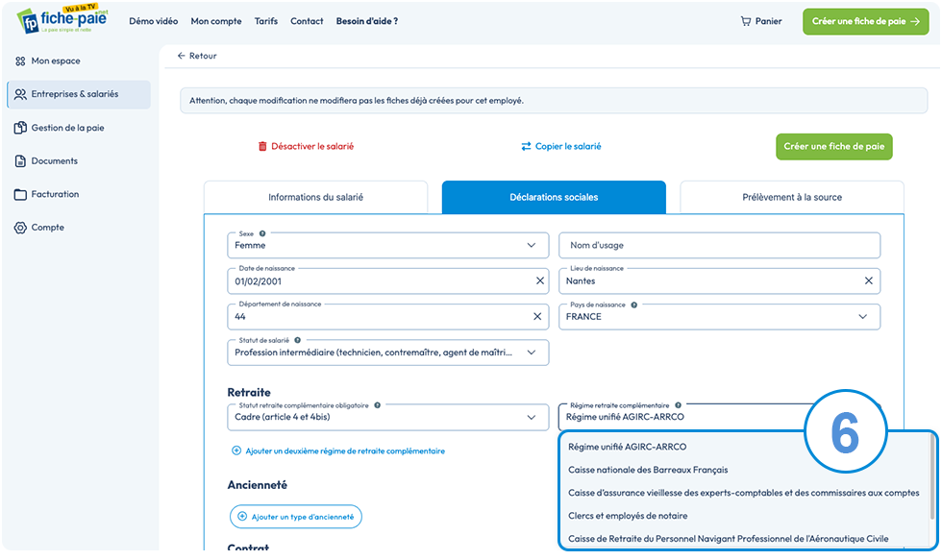Open Statut retraite complémentaire obligatoire dropdown
This screenshot has height=560, width=942.
388,417
